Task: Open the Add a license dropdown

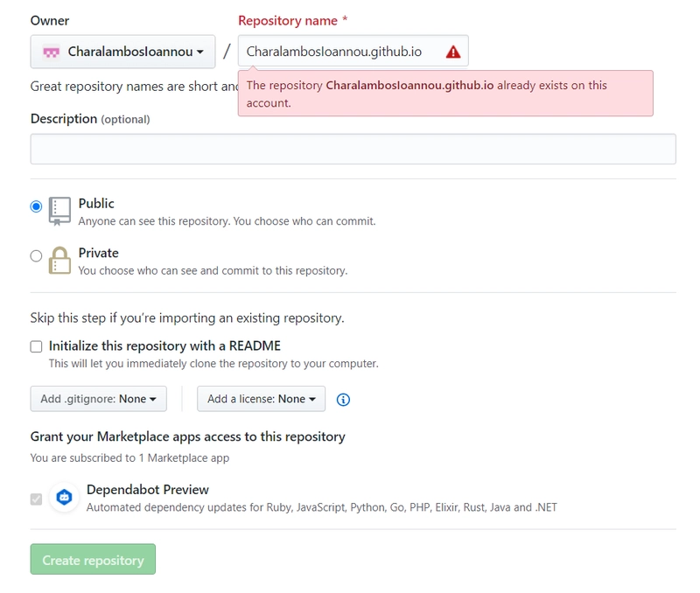Action: click(261, 399)
